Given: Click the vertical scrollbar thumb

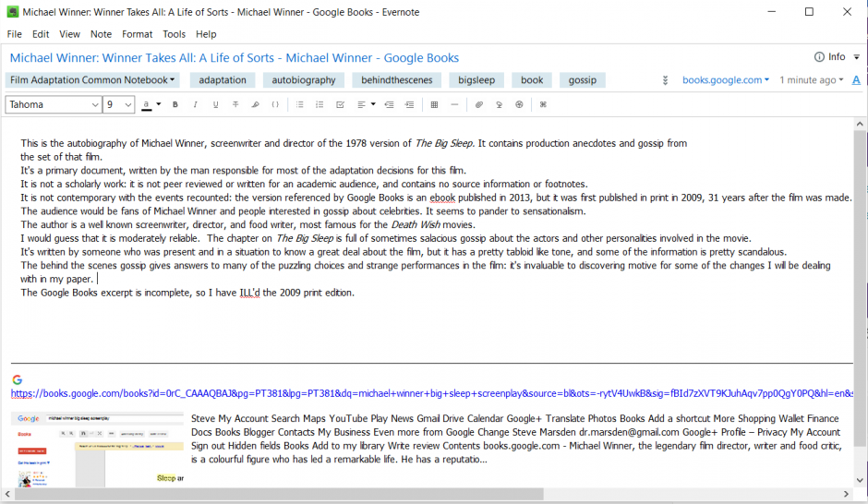Looking at the screenshot, I should (x=859, y=288).
